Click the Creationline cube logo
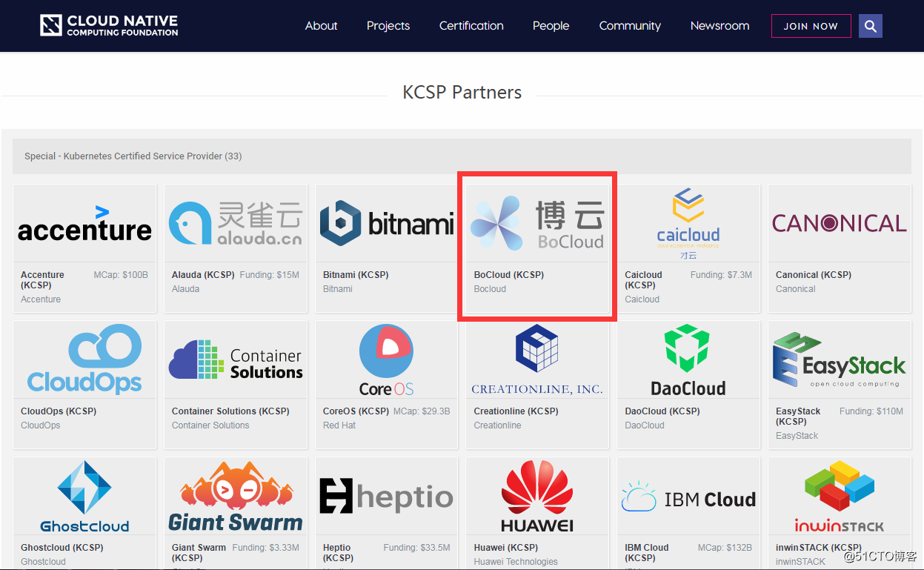The height and width of the screenshot is (570, 924). [x=537, y=360]
